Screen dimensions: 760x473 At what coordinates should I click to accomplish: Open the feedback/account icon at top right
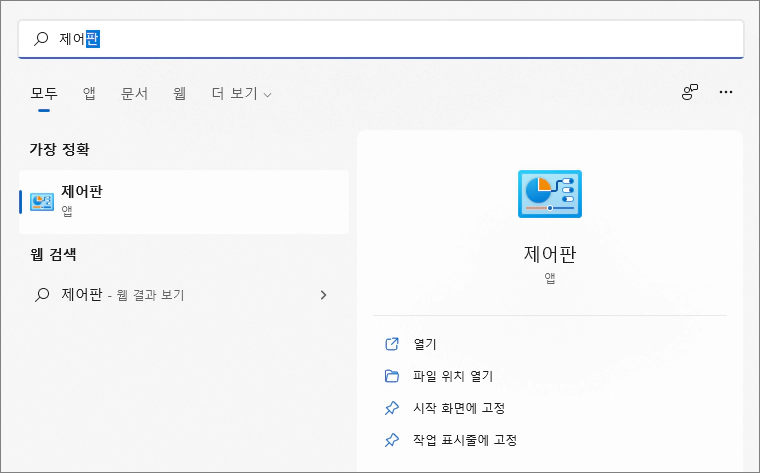click(x=690, y=92)
